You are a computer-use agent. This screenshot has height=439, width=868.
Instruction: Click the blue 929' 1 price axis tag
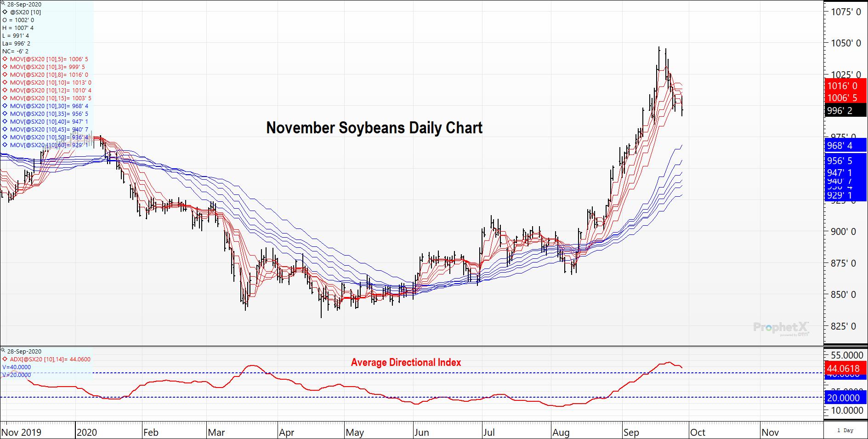846,195
